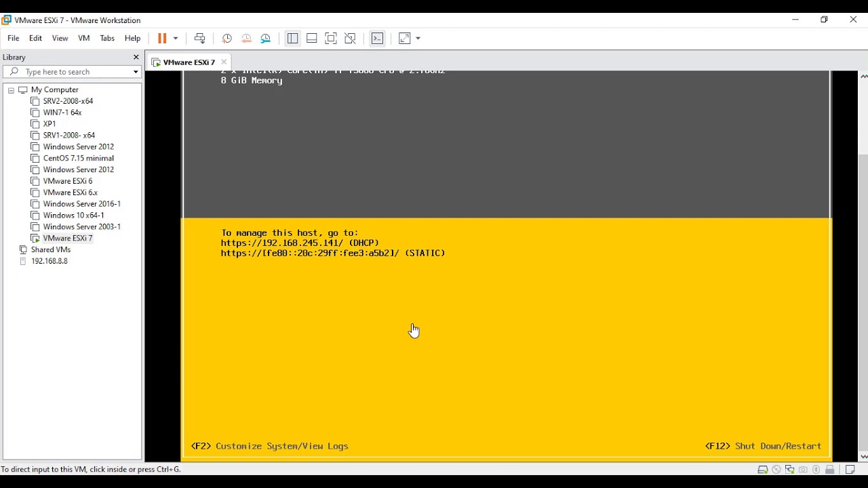868x488 pixels.
Task: Open the Edit menu
Action: [x=35, y=39]
